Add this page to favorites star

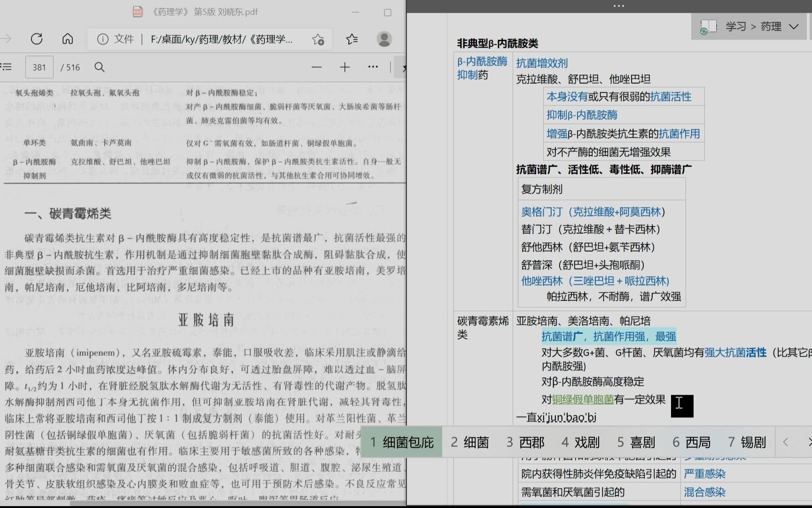pyautogui.click(x=318, y=40)
